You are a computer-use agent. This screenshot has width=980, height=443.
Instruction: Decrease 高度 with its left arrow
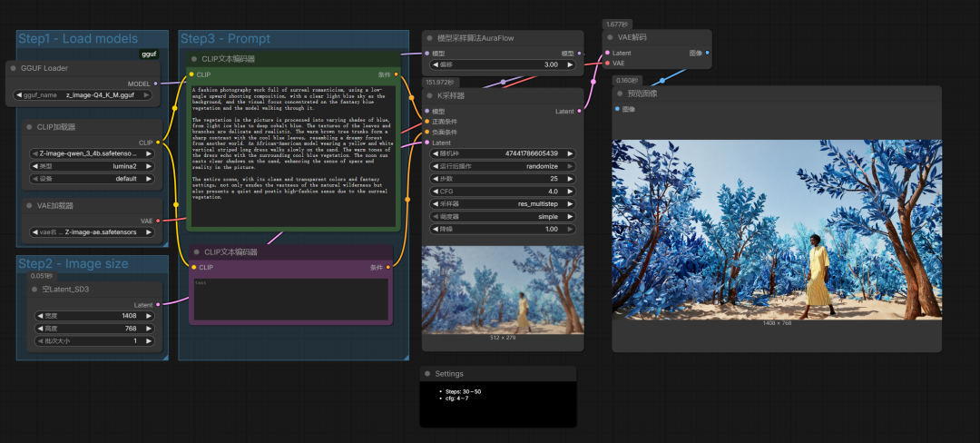pos(40,329)
